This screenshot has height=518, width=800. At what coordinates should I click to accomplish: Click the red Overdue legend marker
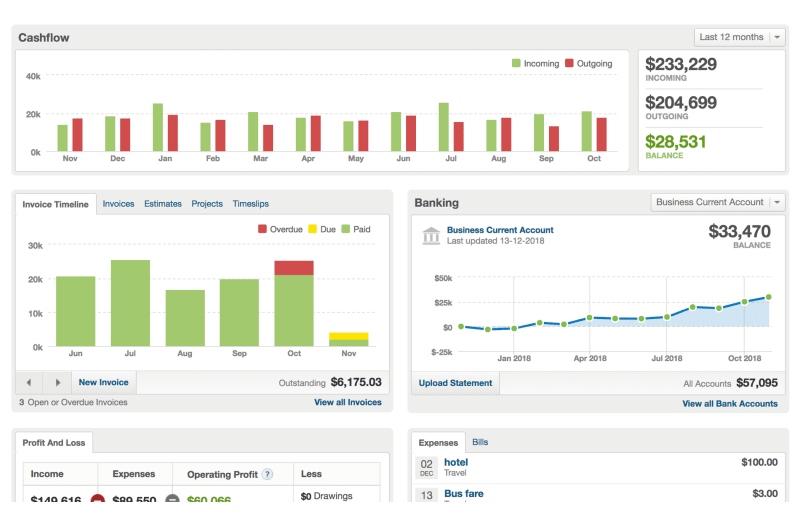[x=263, y=229]
